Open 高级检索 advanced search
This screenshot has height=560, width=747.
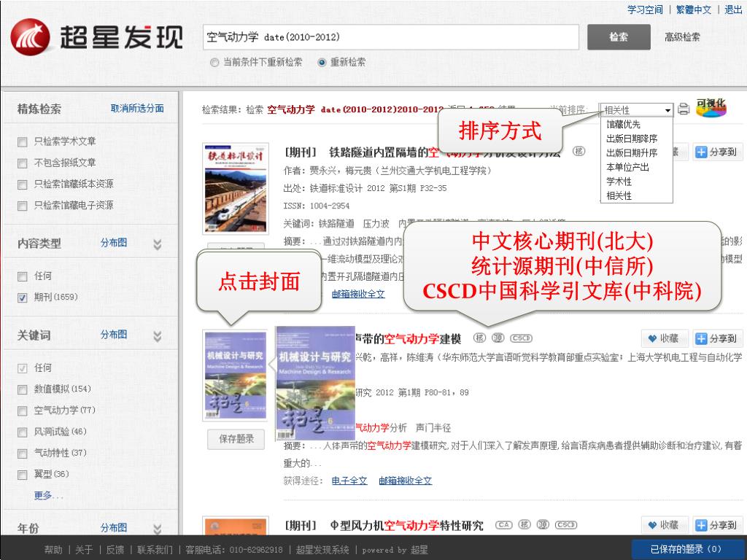pos(682,37)
